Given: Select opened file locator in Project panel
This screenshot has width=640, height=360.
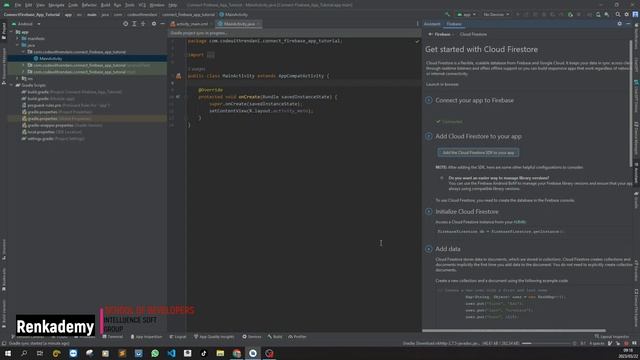Looking at the screenshot, I should click(x=125, y=24).
